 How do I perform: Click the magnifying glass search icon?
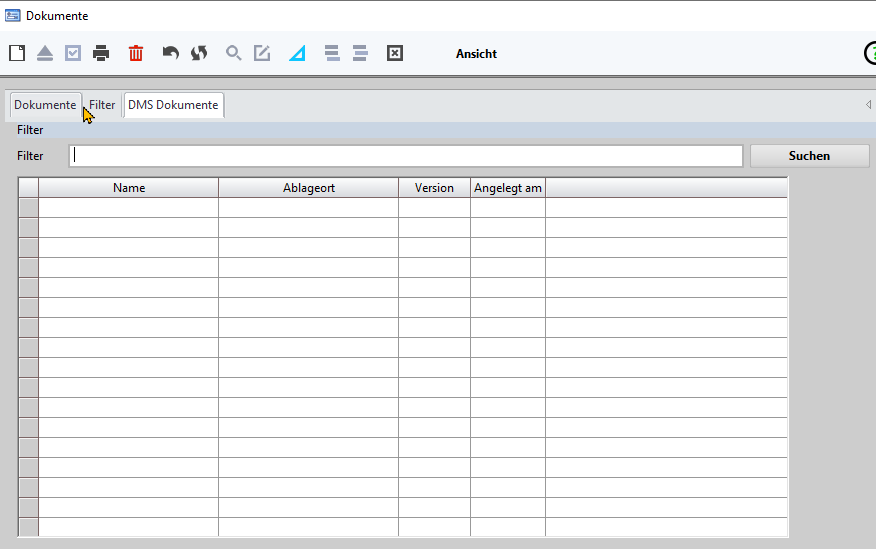click(x=234, y=53)
